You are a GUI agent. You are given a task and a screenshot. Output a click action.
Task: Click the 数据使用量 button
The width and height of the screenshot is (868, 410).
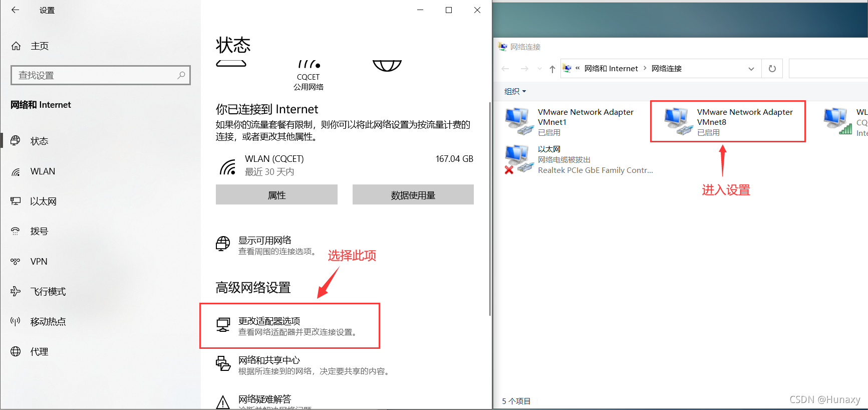point(413,195)
